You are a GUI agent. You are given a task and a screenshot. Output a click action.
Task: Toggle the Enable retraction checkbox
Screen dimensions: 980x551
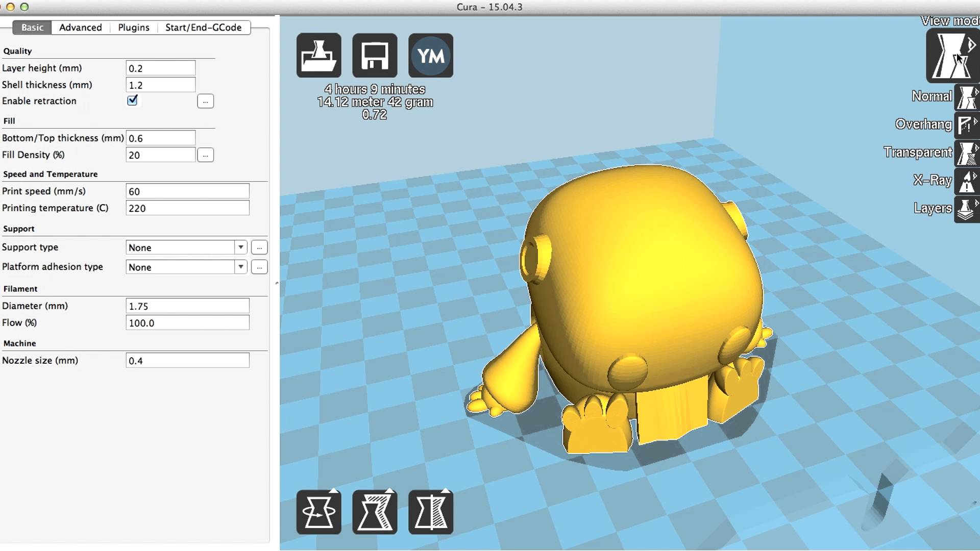[132, 101]
